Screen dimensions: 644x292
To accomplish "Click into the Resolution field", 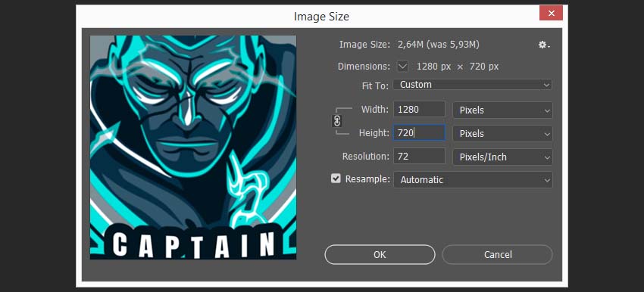I will [x=419, y=157].
